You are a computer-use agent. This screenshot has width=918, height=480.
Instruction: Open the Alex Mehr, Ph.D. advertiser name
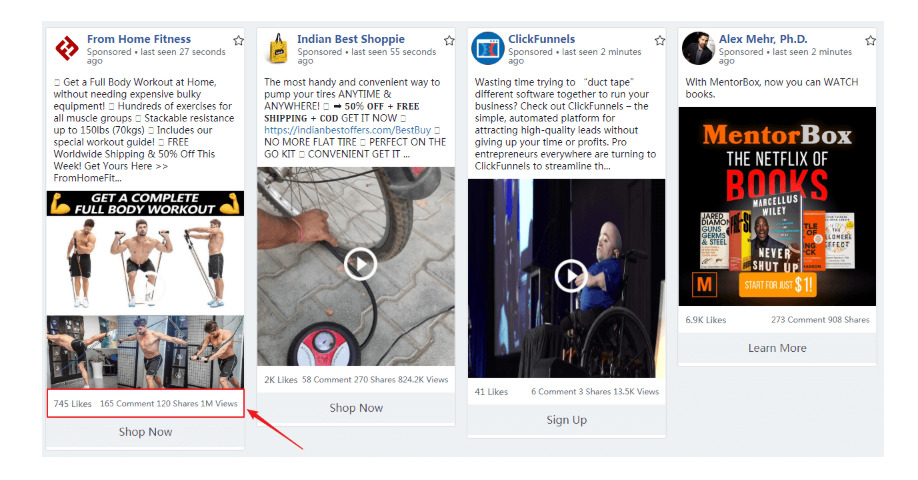pos(763,39)
